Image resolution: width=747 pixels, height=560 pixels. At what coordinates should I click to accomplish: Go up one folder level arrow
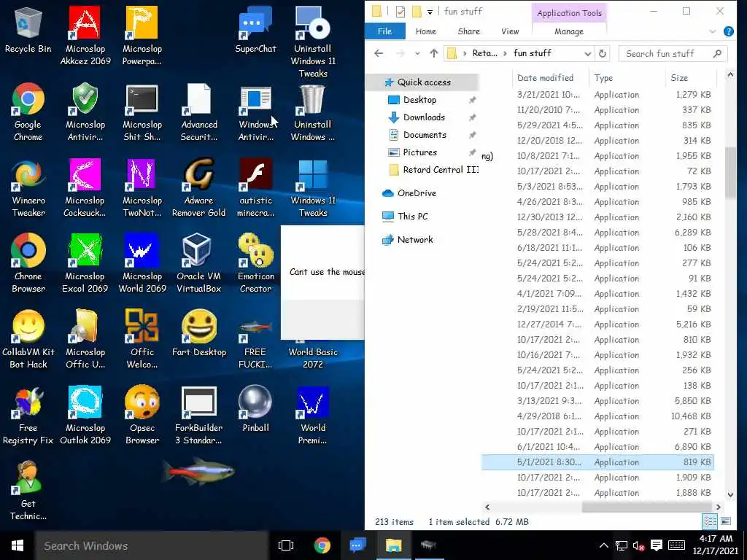433,53
